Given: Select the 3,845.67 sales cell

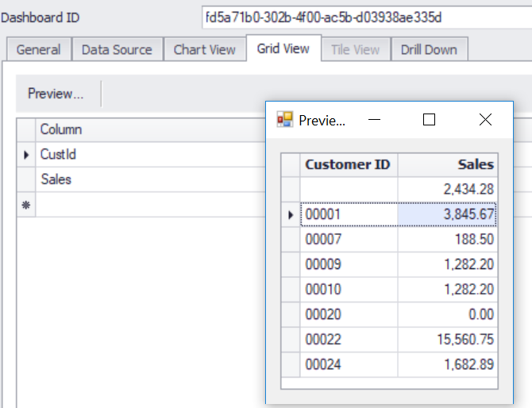Looking at the screenshot, I should (x=448, y=214).
